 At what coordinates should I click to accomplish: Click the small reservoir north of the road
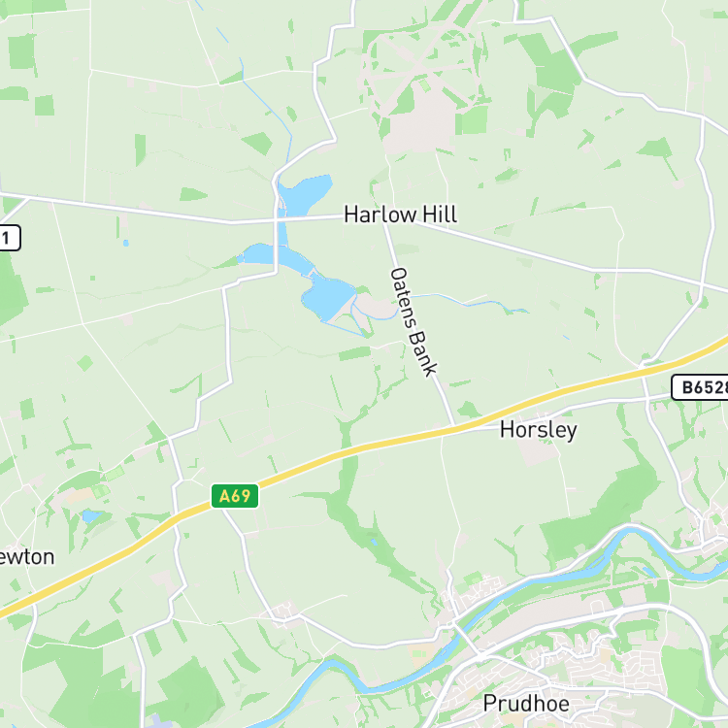point(304,193)
